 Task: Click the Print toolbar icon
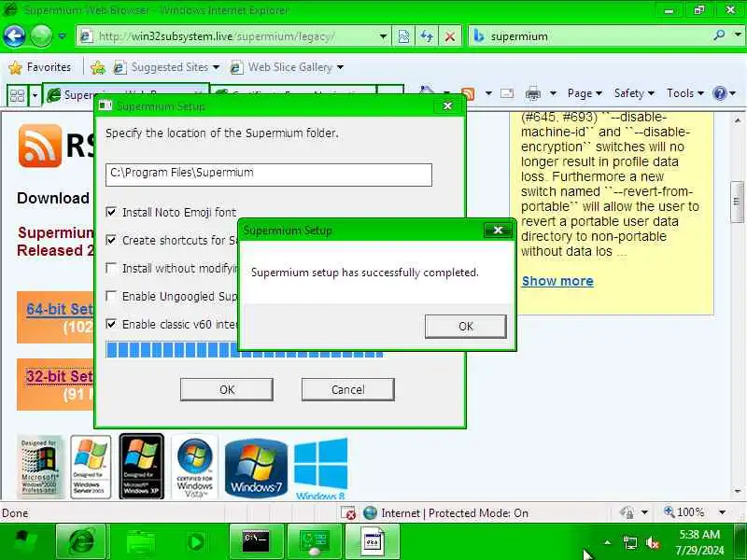(532, 94)
